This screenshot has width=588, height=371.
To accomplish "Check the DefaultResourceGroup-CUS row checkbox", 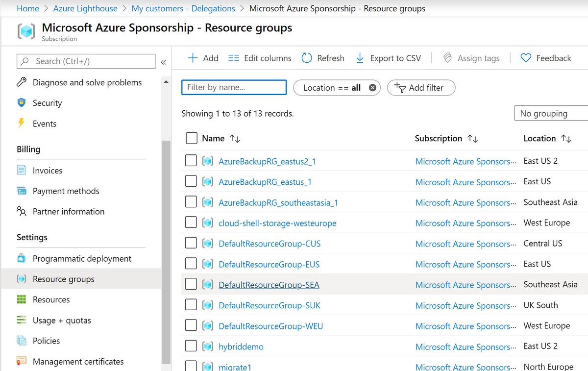I will pos(191,243).
